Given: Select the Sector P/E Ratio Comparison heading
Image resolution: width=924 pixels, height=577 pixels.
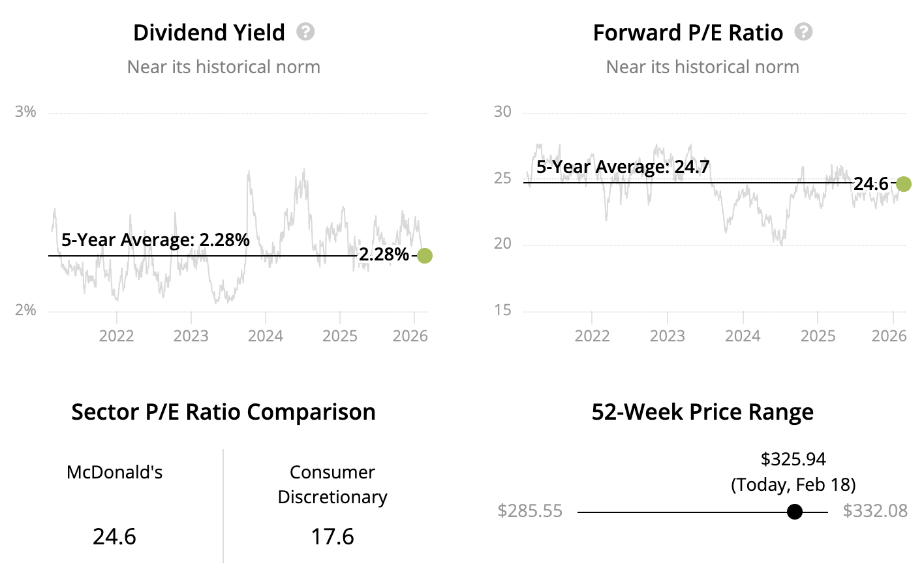Looking at the screenshot, I should coord(223,412).
